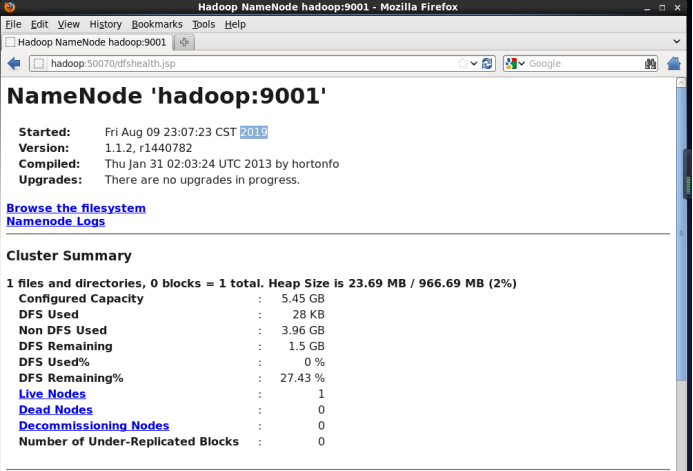This screenshot has height=471, width=693.
Task: Click the DFS Used value 28 KB
Action: coord(308,315)
